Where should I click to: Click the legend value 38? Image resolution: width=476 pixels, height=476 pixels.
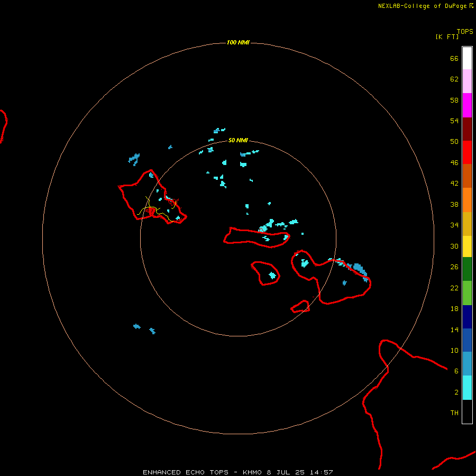(x=454, y=205)
